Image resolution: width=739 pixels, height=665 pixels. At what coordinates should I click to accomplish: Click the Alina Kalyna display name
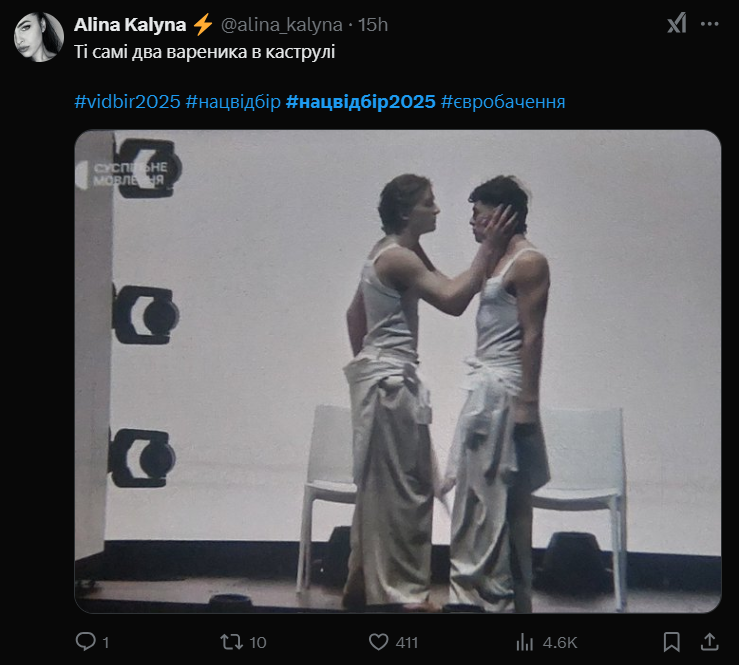point(130,25)
